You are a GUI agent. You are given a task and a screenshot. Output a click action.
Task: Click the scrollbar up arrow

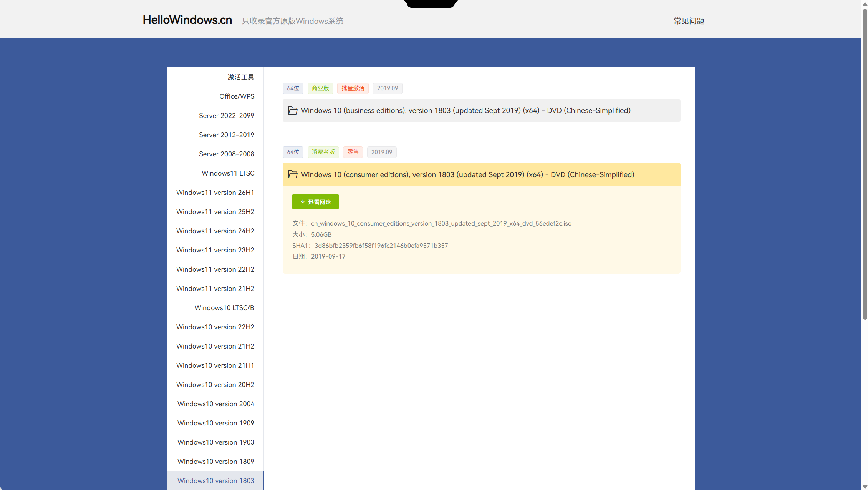[x=865, y=3]
